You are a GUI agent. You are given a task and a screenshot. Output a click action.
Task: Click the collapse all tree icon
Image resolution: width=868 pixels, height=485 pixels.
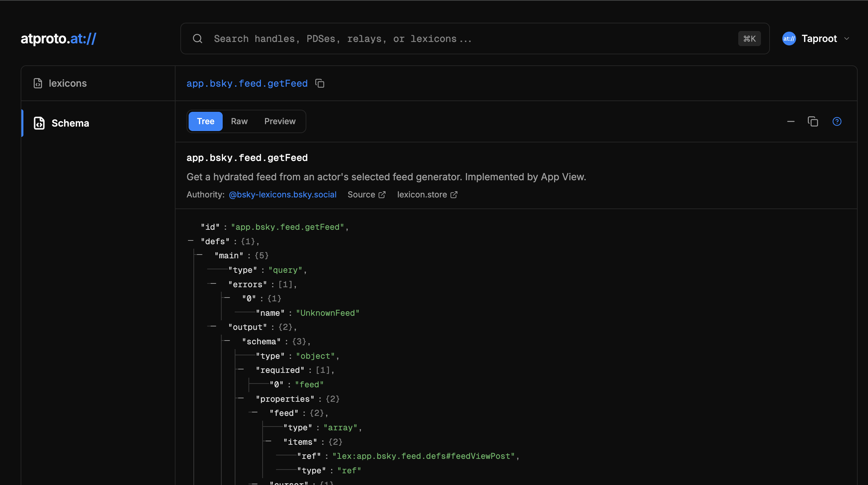pos(791,121)
